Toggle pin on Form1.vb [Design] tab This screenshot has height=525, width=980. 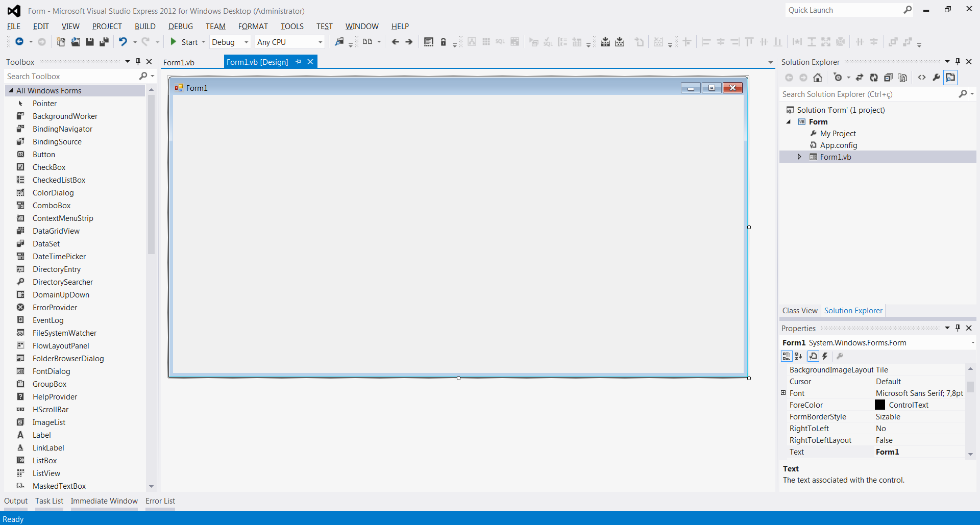pos(299,62)
